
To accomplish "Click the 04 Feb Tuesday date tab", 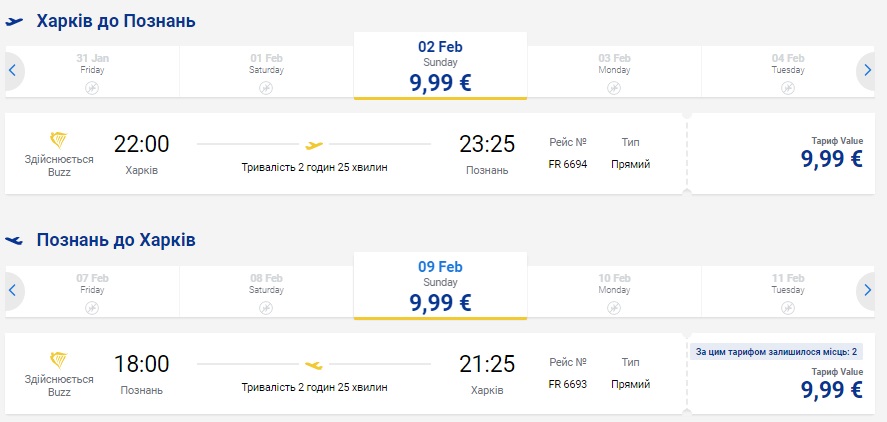I will point(788,70).
